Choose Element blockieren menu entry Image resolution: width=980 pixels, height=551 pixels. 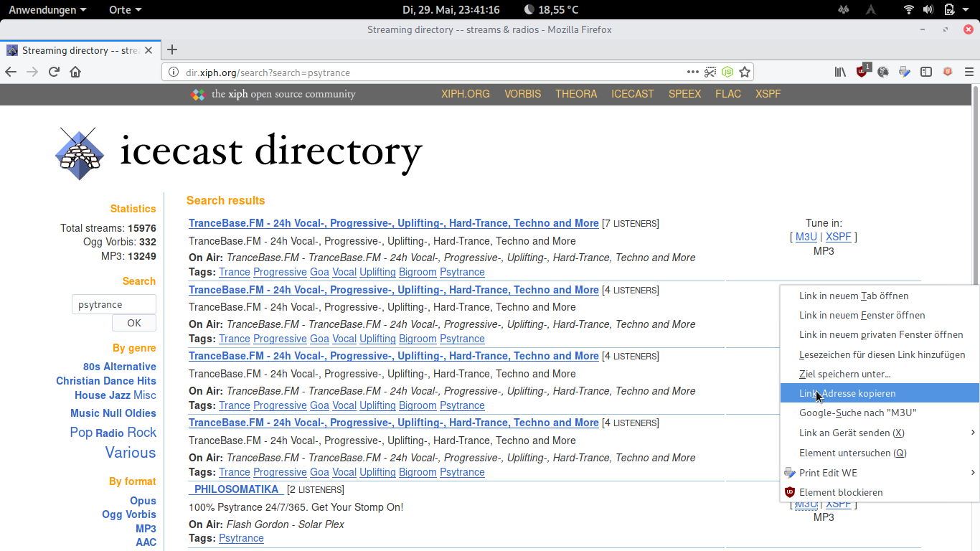(x=879, y=492)
